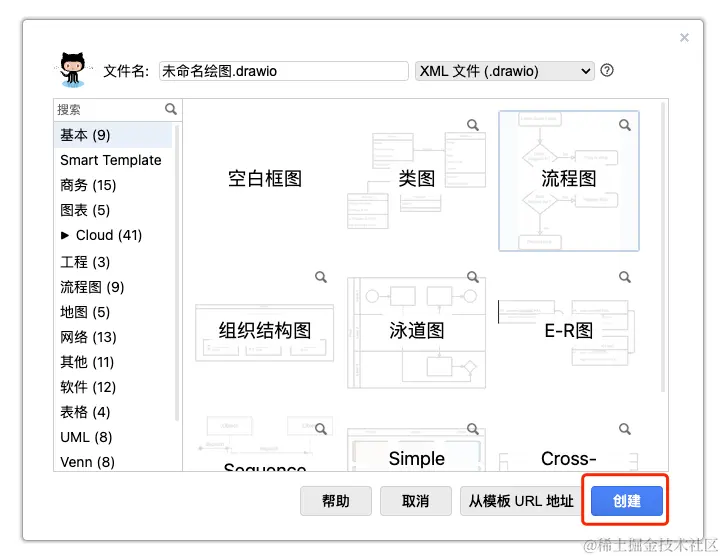The width and height of the screenshot is (724, 559).
Task: Close the dialog with the X
Action: 684,37
